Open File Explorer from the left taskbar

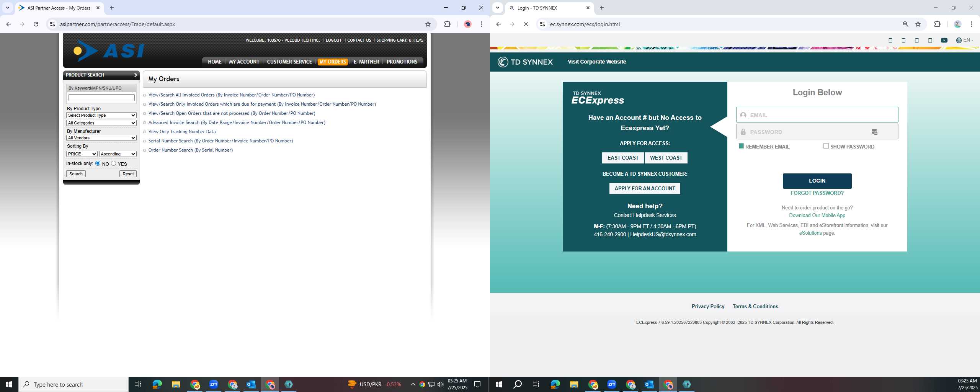pyautogui.click(x=176, y=384)
